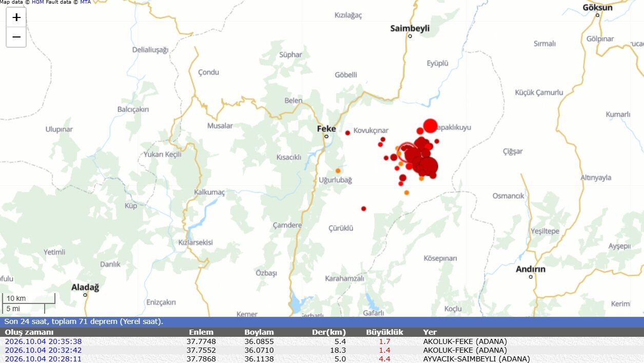Click the dark red earthquake dot beside Kovukçınar
This screenshot has height=363, width=644.
[x=347, y=133]
